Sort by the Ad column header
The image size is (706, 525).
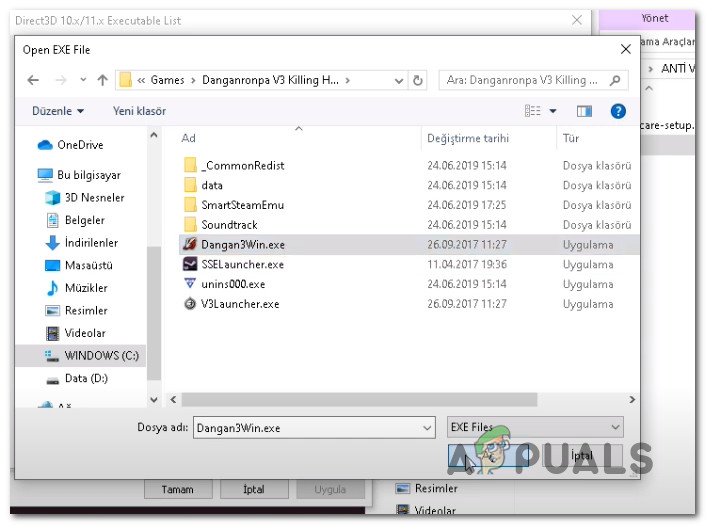point(188,138)
